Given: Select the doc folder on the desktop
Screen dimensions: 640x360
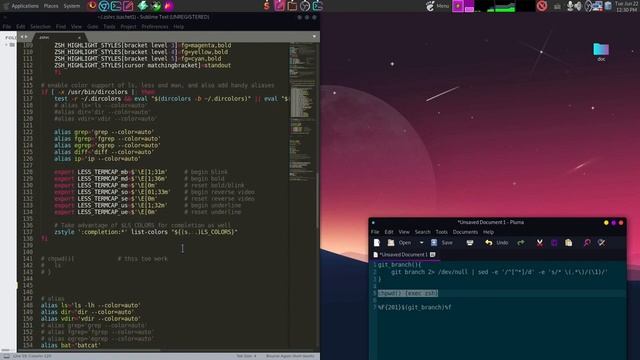Looking at the screenshot, I should tap(601, 52).
